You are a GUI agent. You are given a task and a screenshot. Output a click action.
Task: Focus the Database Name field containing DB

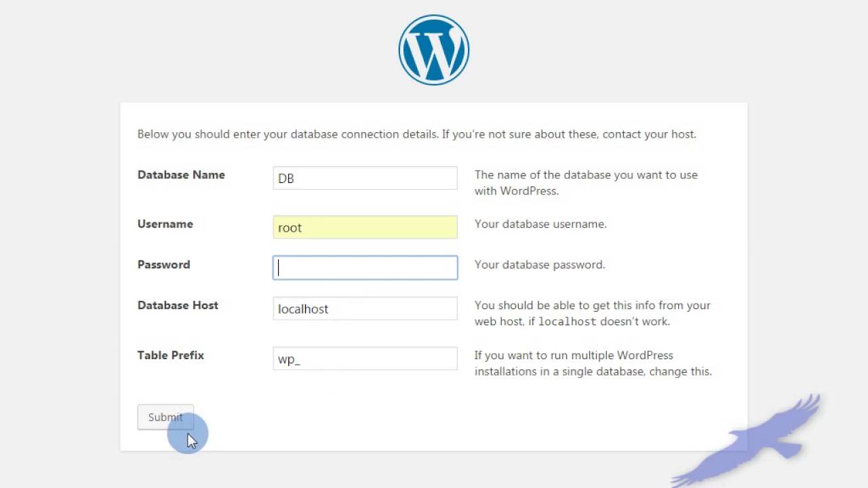tap(365, 178)
